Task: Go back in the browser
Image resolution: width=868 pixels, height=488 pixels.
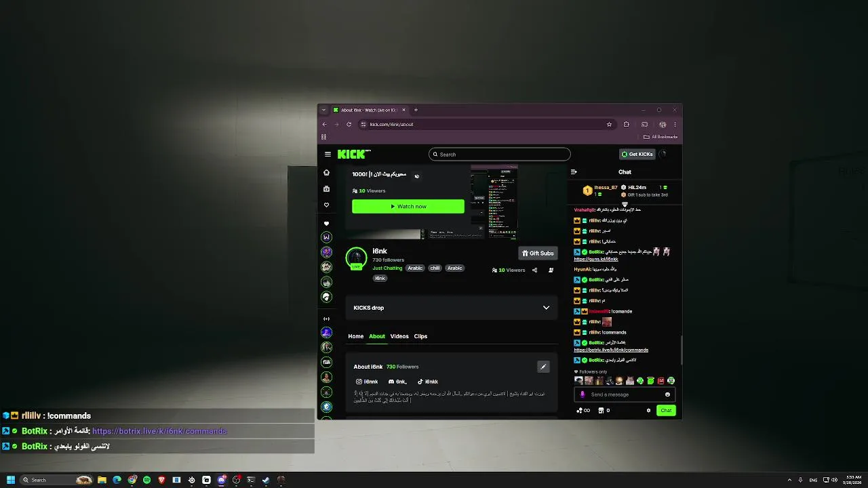Action: (324, 124)
